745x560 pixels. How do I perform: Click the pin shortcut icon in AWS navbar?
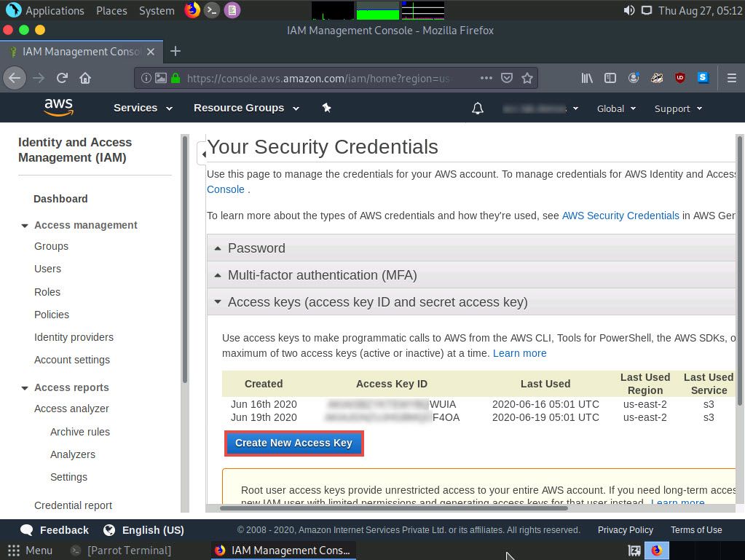point(326,108)
